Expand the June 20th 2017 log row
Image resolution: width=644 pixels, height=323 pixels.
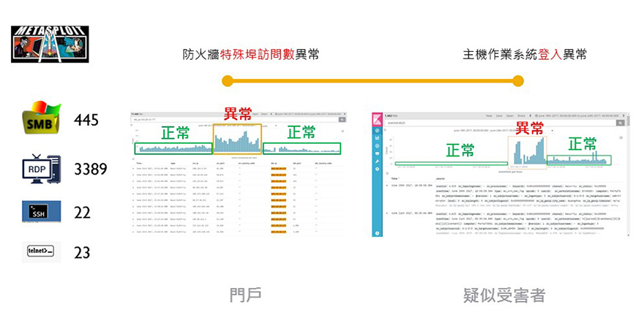(386, 187)
